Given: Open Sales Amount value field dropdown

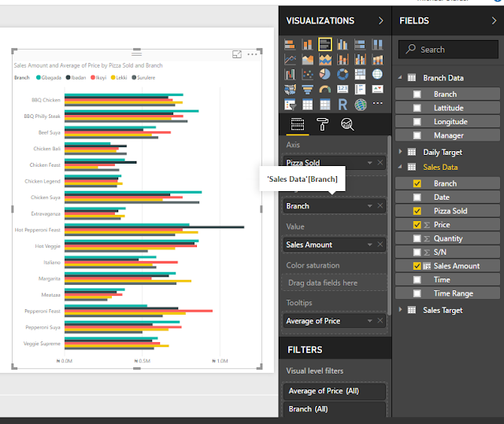Looking at the screenshot, I should [369, 245].
